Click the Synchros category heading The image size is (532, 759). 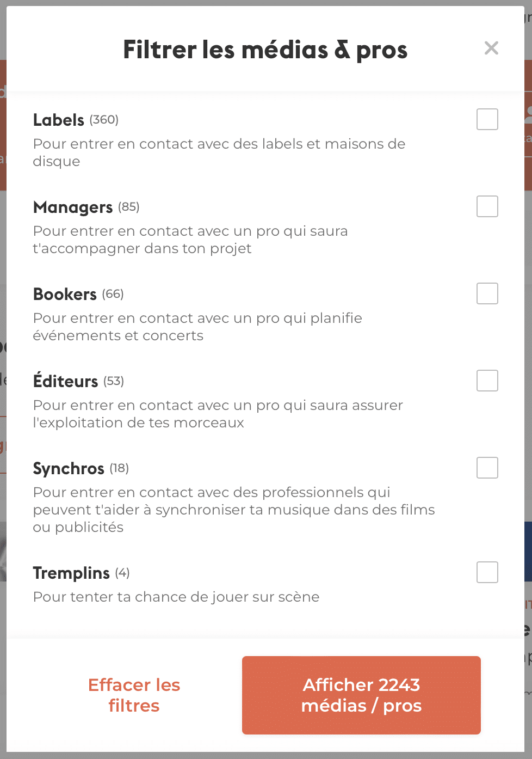(69, 469)
